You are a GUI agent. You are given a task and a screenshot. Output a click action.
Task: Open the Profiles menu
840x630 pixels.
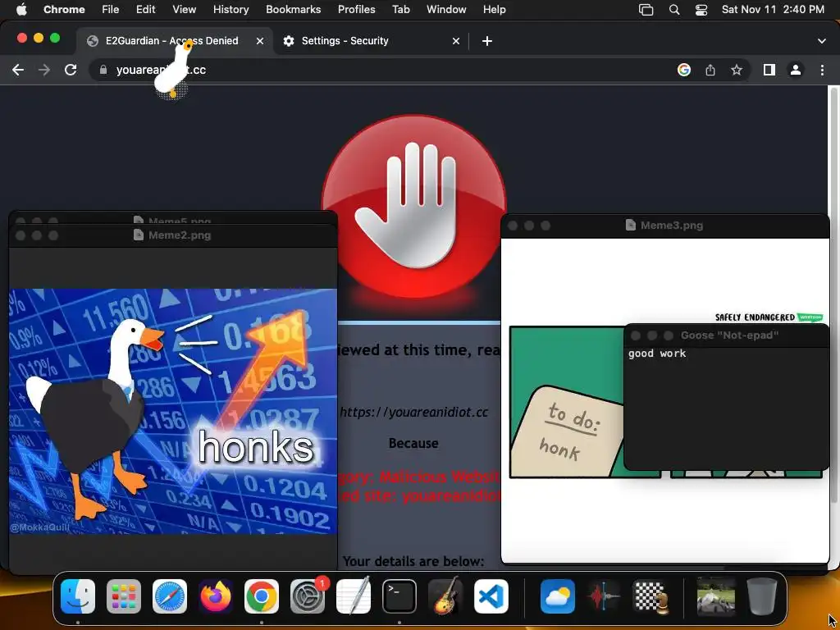click(x=356, y=9)
